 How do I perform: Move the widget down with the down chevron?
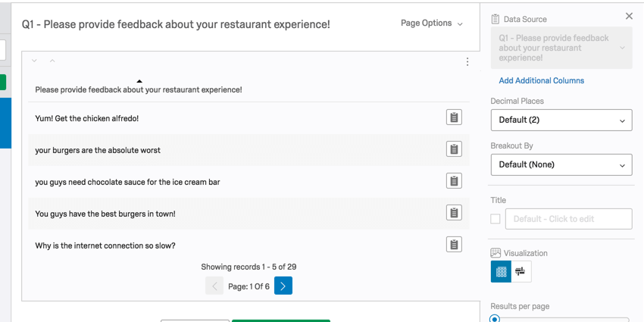[x=34, y=61]
